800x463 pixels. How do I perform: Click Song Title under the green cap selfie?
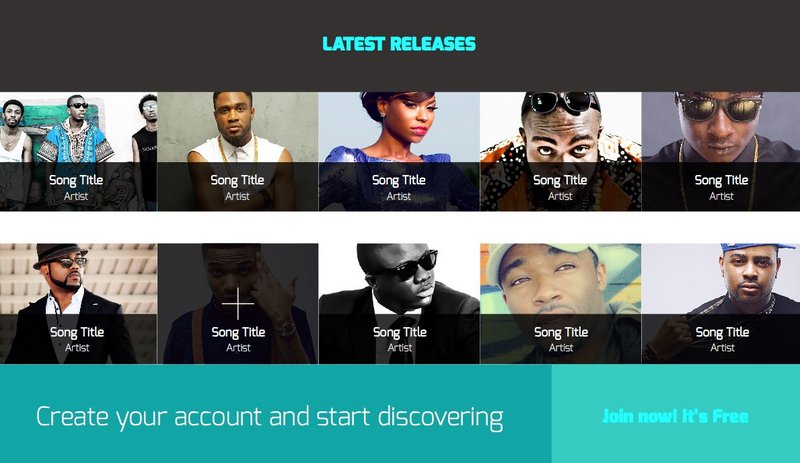point(561,332)
